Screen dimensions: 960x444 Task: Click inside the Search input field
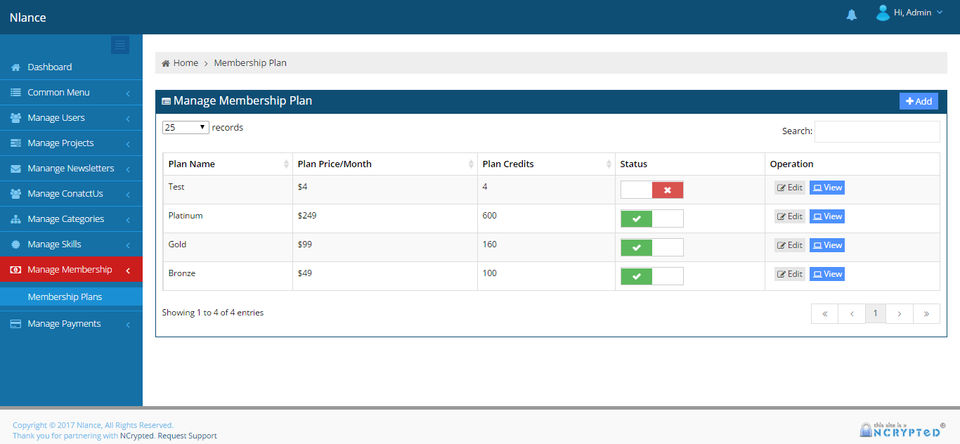pos(877,132)
